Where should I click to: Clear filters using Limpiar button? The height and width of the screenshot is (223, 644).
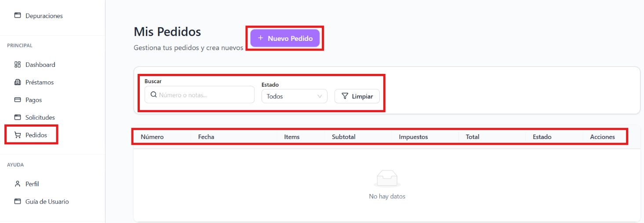click(x=357, y=96)
